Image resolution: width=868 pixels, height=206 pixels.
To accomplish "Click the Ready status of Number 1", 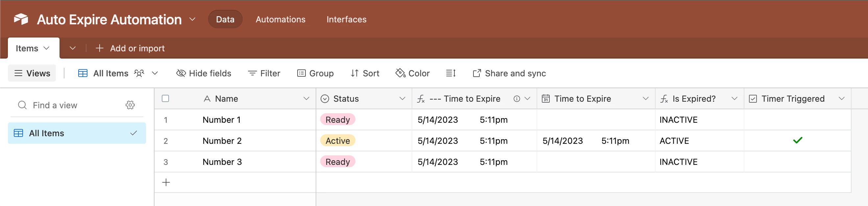I will (338, 120).
